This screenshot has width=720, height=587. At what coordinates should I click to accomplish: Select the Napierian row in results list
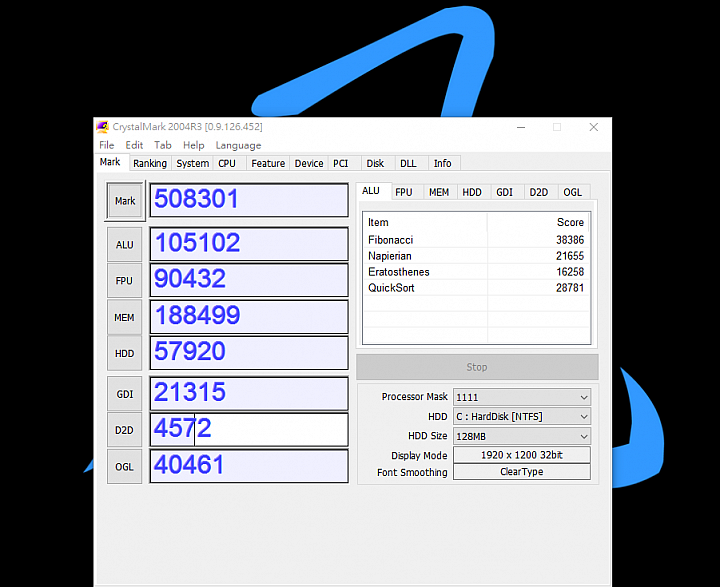[x=476, y=256]
